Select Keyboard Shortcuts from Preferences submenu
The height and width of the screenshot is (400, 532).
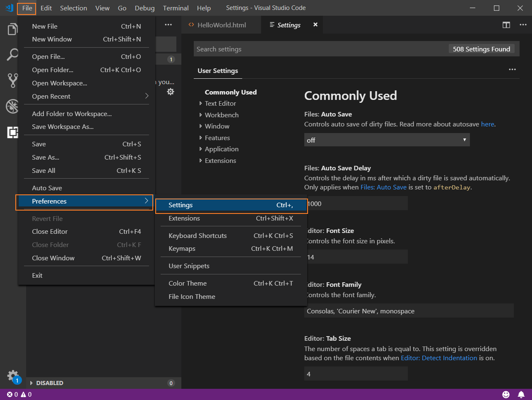pyautogui.click(x=197, y=236)
